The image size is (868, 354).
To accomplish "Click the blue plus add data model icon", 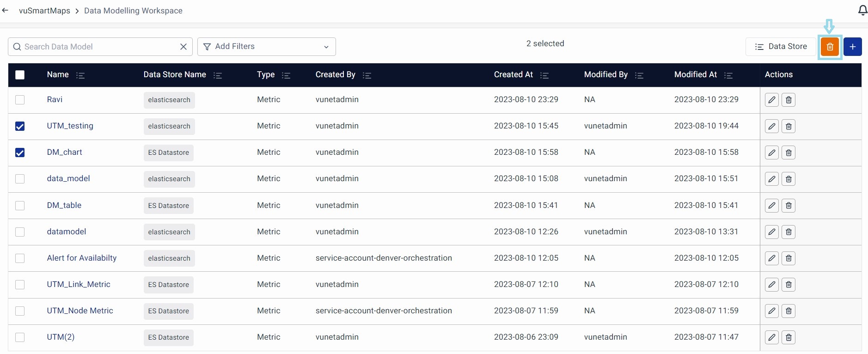I will pos(852,47).
